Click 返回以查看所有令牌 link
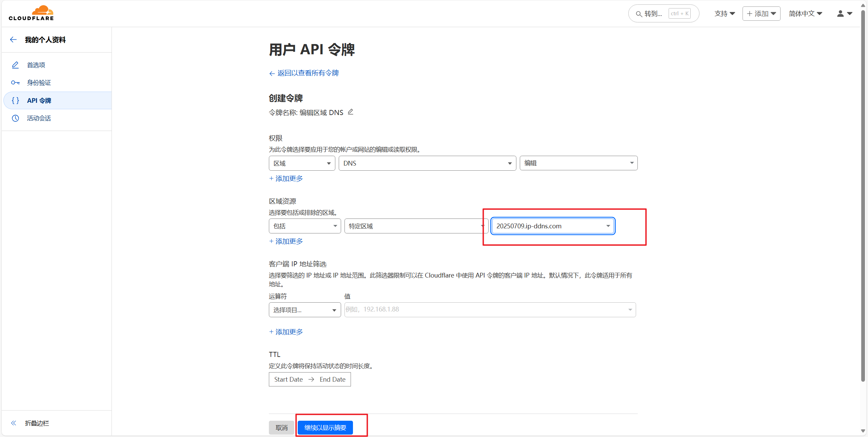The height and width of the screenshot is (437, 868). (x=304, y=73)
